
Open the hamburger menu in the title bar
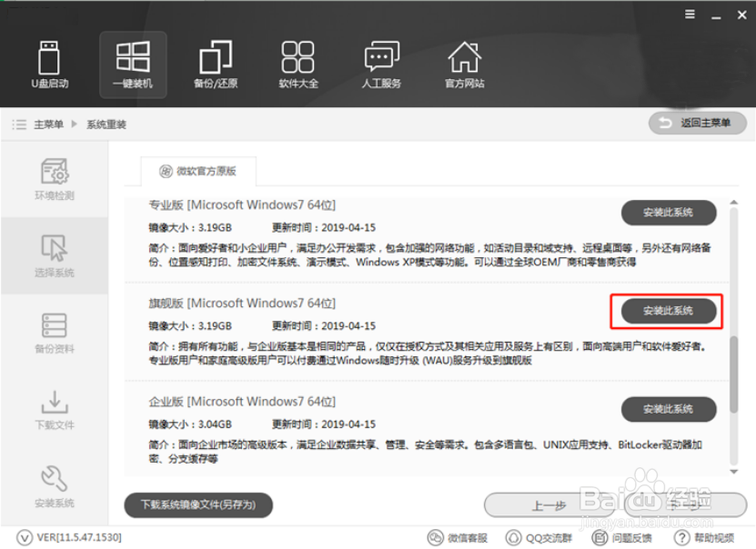tap(690, 15)
